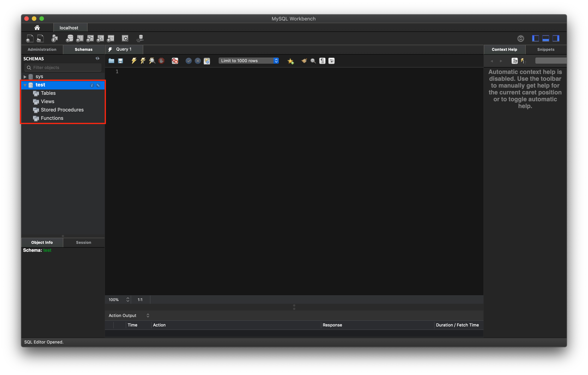
Task: Create a new function icon
Action: point(111,38)
